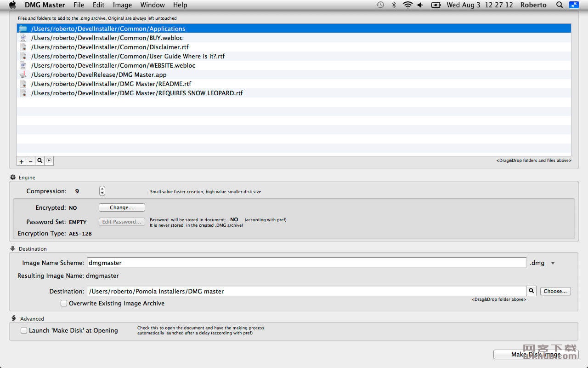Open the Help menu
Viewport: 588px width, 368px height.
[x=180, y=5]
